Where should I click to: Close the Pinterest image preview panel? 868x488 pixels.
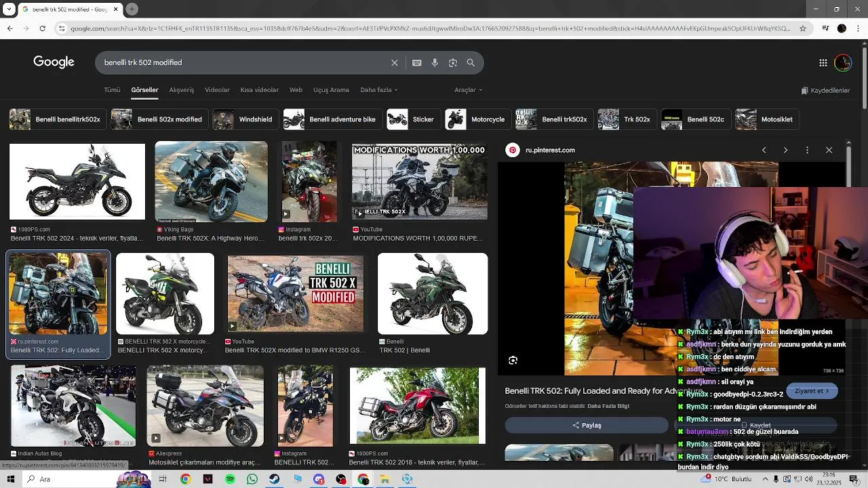829,150
